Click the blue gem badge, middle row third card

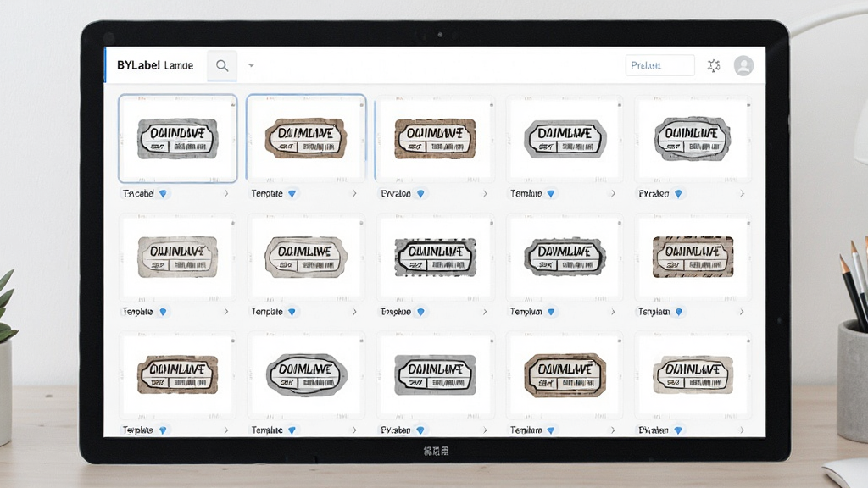click(420, 312)
